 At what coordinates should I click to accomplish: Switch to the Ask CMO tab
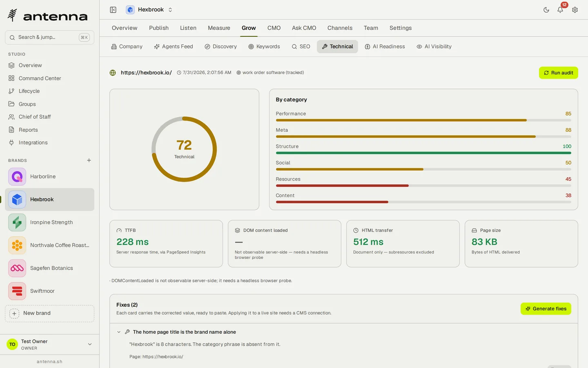(x=304, y=28)
